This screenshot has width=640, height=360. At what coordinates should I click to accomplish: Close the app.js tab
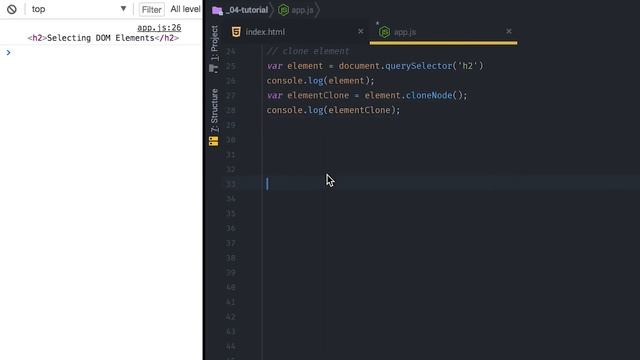click(509, 31)
